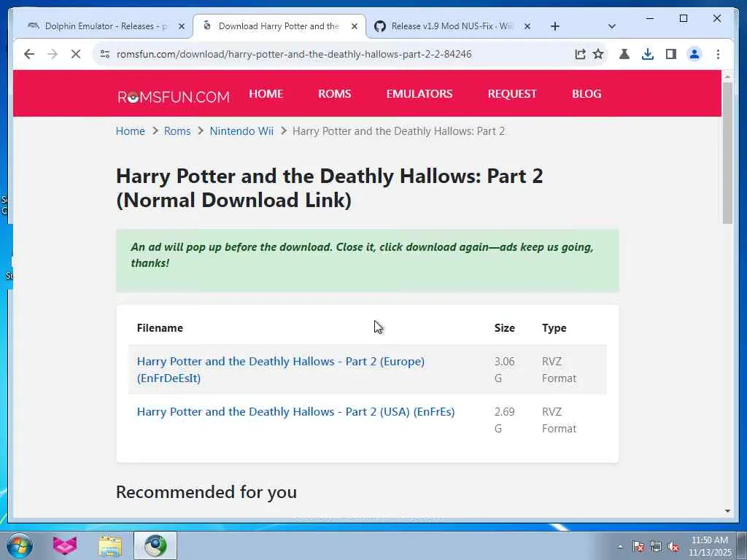Click the address bar URL field
The image size is (747, 560).
[294, 54]
